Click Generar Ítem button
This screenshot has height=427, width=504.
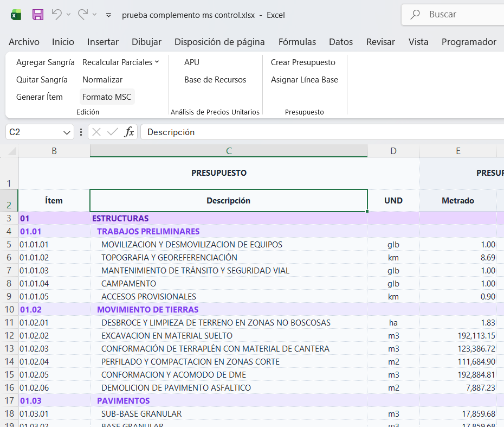coord(40,97)
